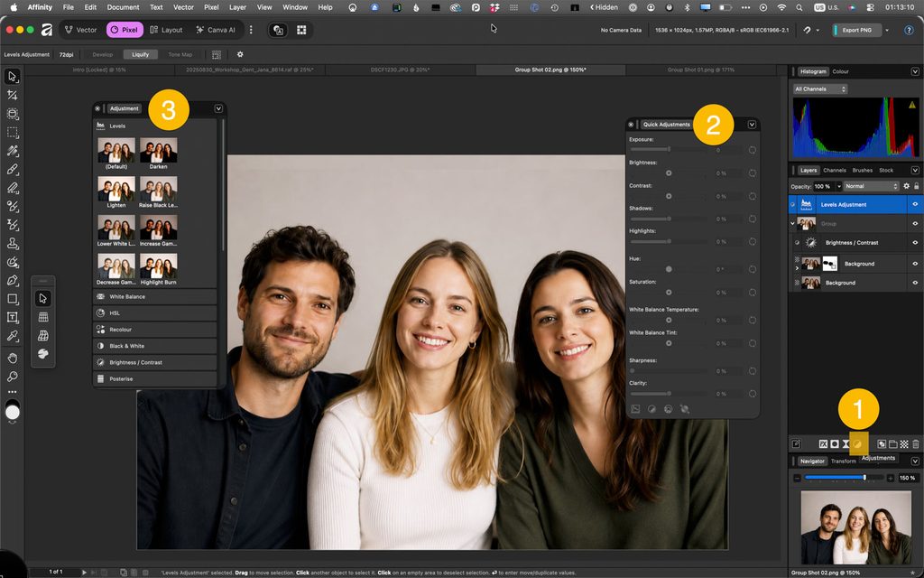Click the histogram warning triangle icon

pos(912,105)
